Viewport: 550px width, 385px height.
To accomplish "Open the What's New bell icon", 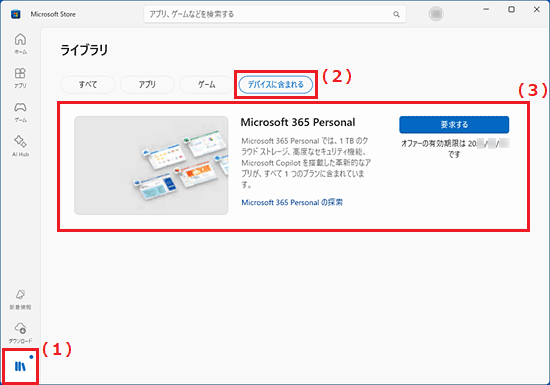I will point(20,299).
